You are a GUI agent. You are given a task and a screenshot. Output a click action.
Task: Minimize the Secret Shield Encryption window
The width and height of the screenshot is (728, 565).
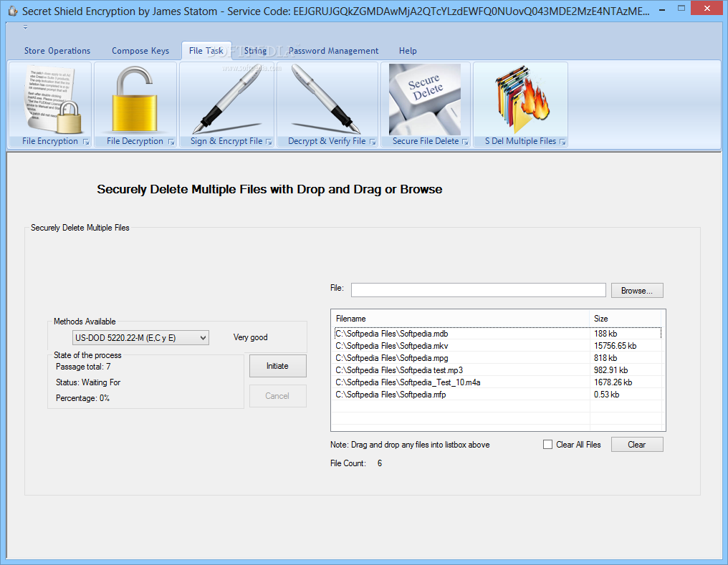coord(661,9)
